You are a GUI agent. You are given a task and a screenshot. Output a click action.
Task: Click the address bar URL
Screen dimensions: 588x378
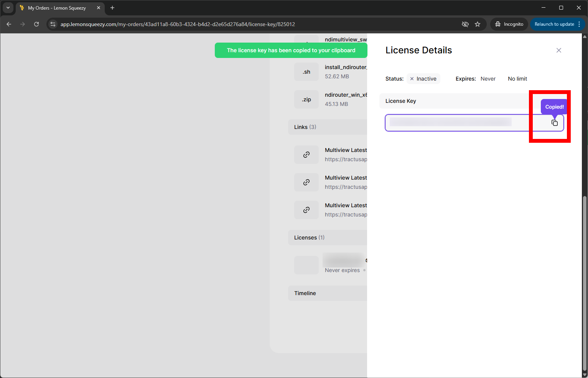coord(178,24)
